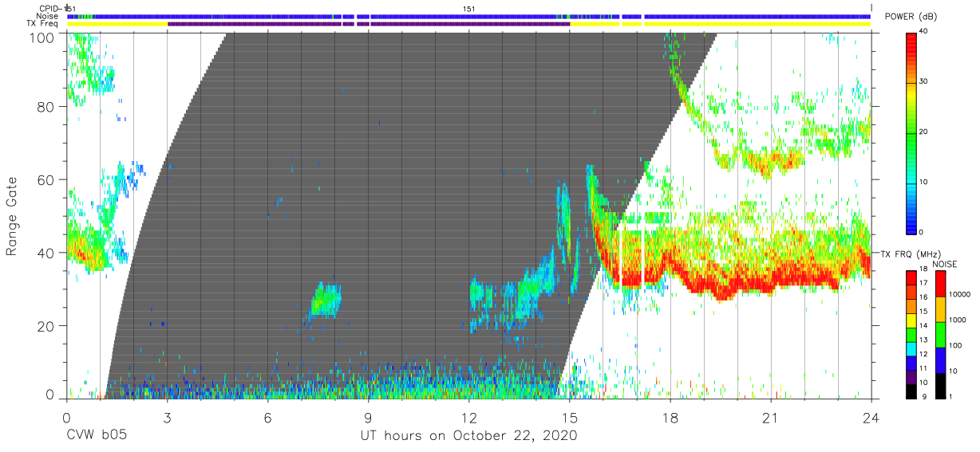Click the 80 tick on Range Gate axis
Viewport: 980px width, 452px height.
pyautogui.click(x=45, y=108)
